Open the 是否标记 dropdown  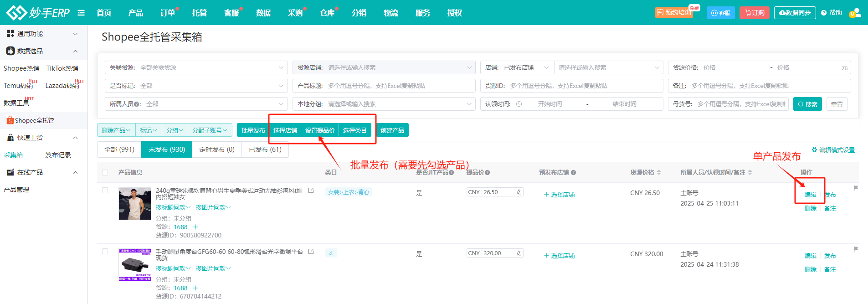point(196,86)
